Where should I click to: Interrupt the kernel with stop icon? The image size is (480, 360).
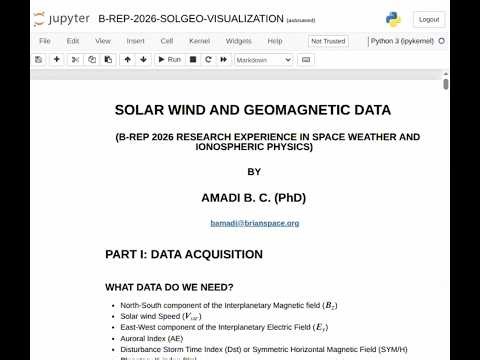pyautogui.click(x=193, y=60)
